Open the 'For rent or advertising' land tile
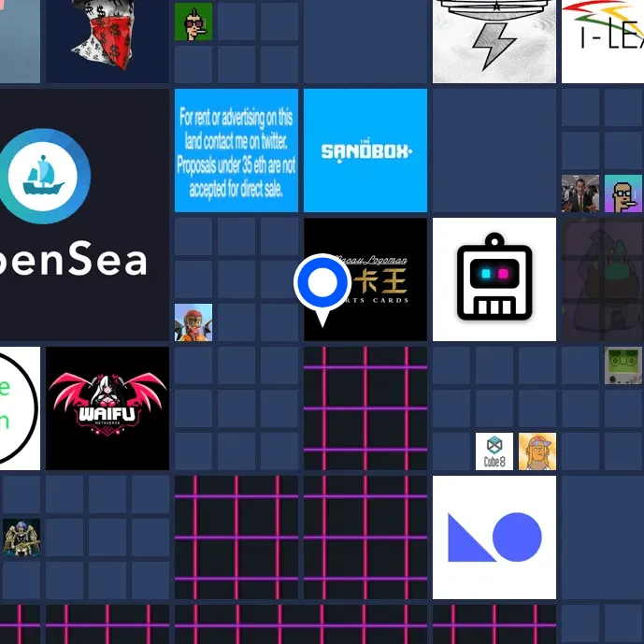 coord(236,150)
